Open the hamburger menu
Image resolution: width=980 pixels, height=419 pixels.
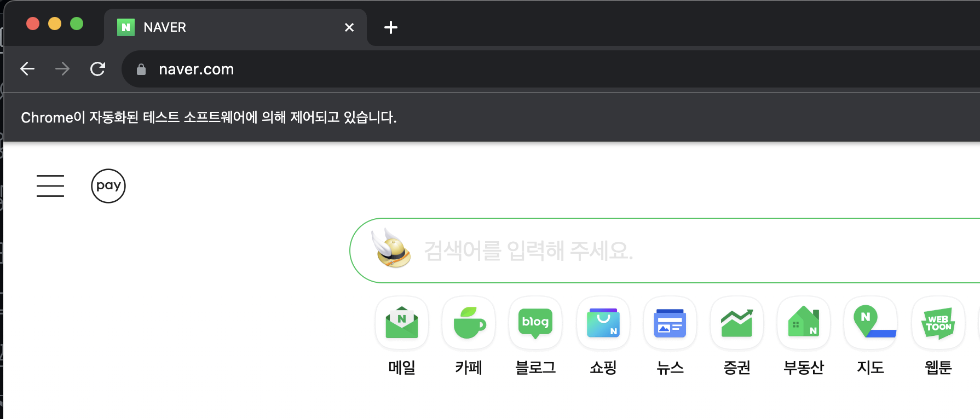click(50, 186)
